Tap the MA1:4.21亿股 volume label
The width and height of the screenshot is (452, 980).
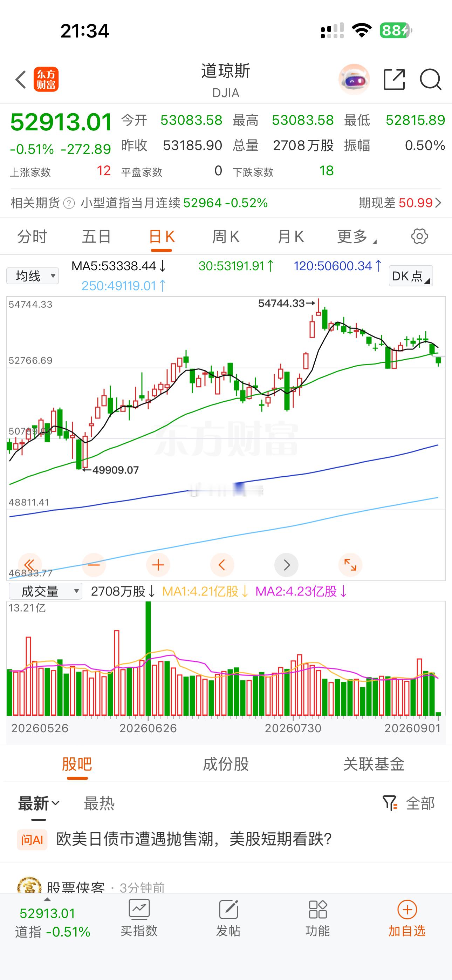tap(205, 591)
